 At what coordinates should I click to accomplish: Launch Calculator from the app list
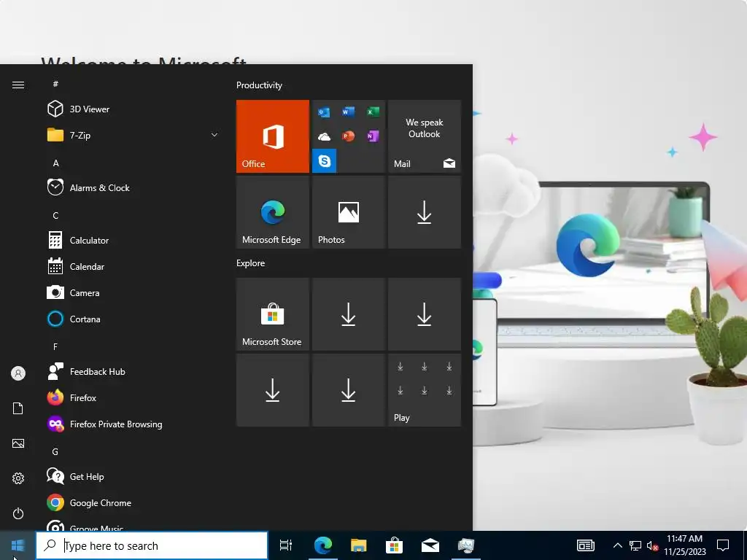pos(133,240)
